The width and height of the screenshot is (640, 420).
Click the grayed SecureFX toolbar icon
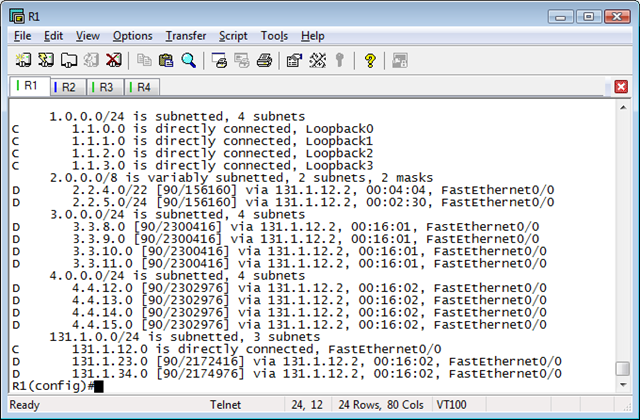point(400,60)
